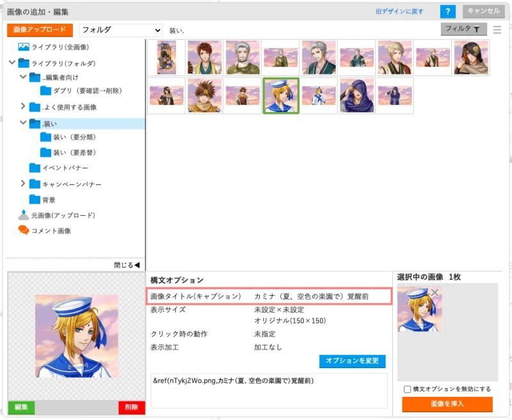The image size is (512, 420).
Task: Click the ライブラリ(全画像) picture icon
Action: tap(24, 47)
